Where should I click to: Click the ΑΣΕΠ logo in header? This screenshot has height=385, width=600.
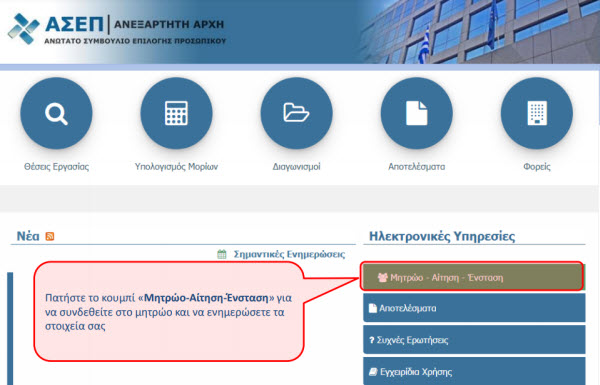tap(117, 29)
